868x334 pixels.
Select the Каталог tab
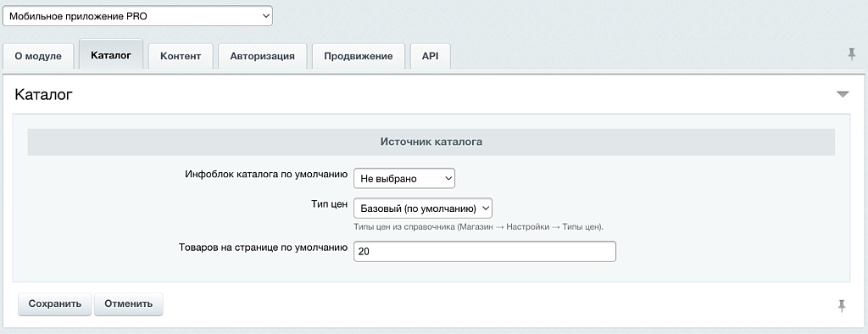(111, 55)
